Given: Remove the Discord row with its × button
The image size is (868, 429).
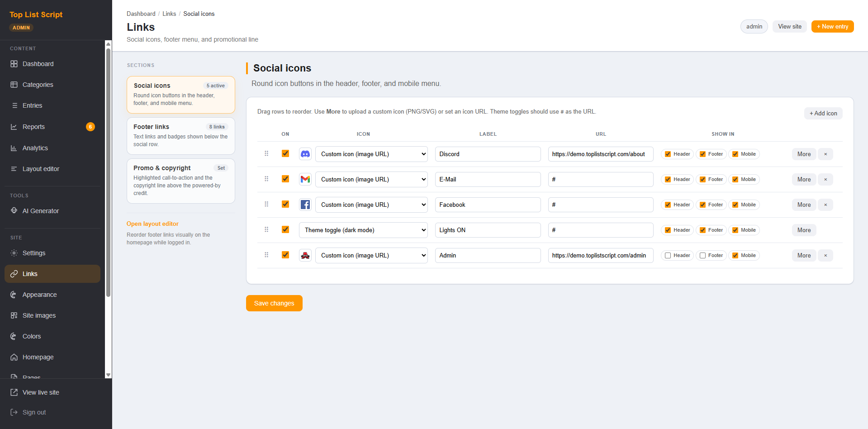Looking at the screenshot, I should point(825,154).
